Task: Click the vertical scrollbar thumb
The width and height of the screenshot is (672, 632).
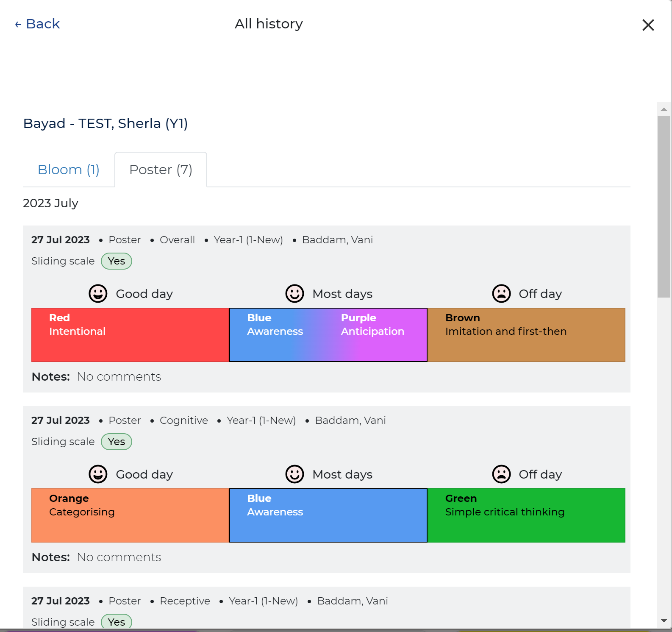Action: (x=664, y=207)
